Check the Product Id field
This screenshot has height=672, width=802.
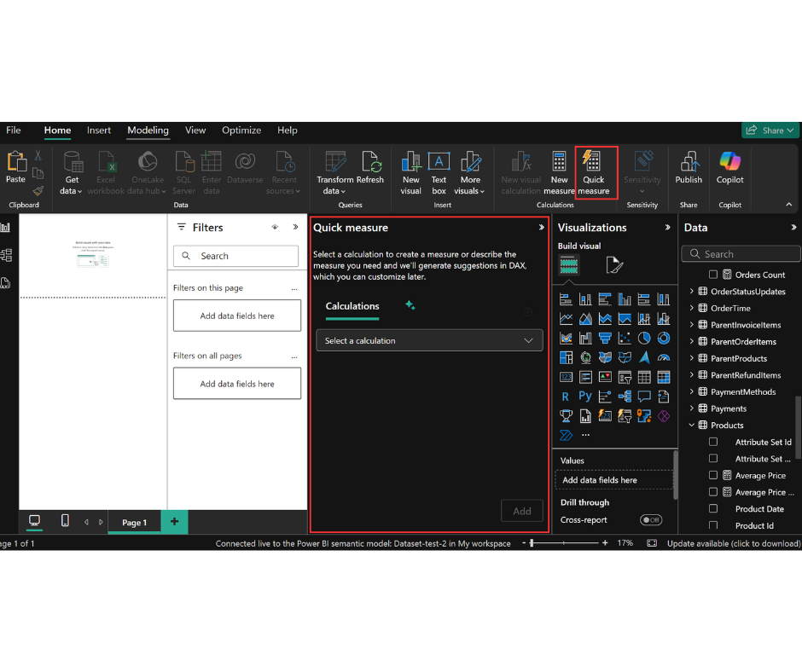tap(713, 525)
